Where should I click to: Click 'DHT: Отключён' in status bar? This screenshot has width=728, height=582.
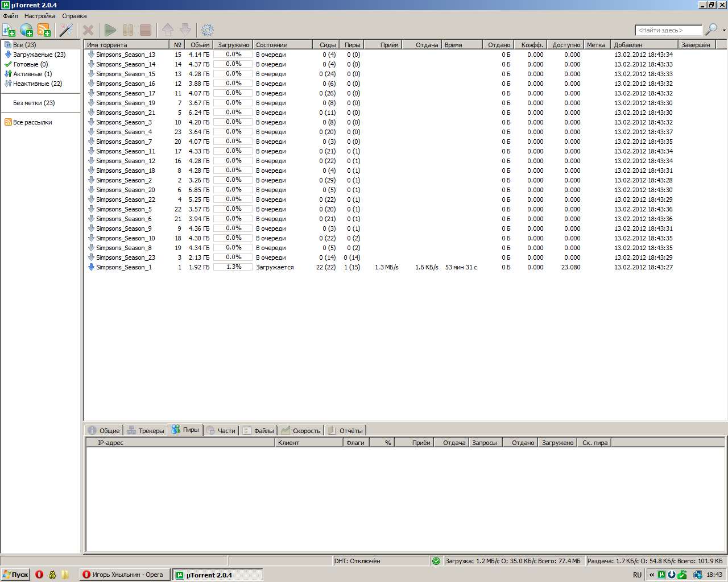tap(357, 561)
